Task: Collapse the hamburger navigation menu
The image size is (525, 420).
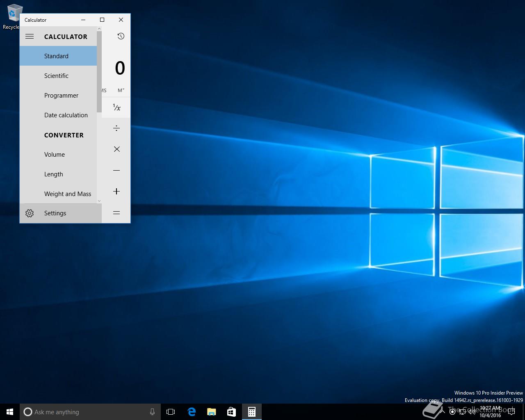Action: (30, 37)
